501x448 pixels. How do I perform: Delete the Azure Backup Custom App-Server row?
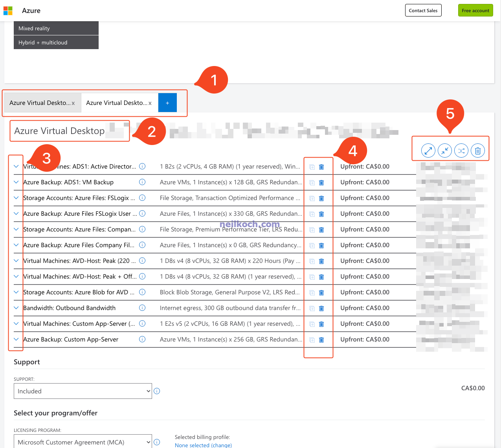click(321, 340)
